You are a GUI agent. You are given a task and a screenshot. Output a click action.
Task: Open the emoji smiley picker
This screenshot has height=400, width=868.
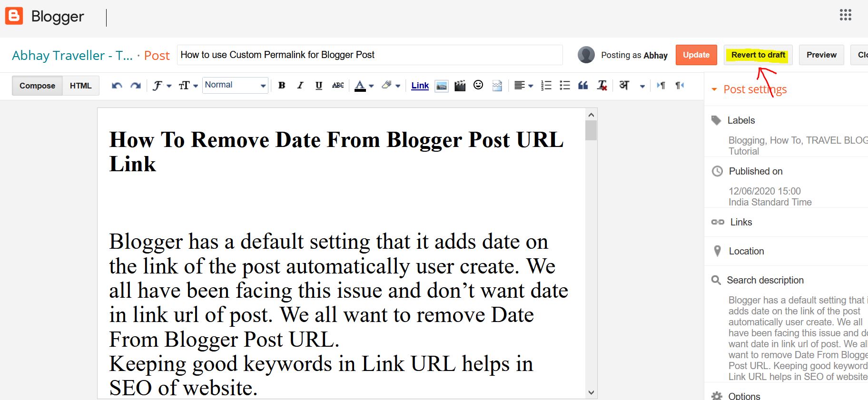coord(478,85)
